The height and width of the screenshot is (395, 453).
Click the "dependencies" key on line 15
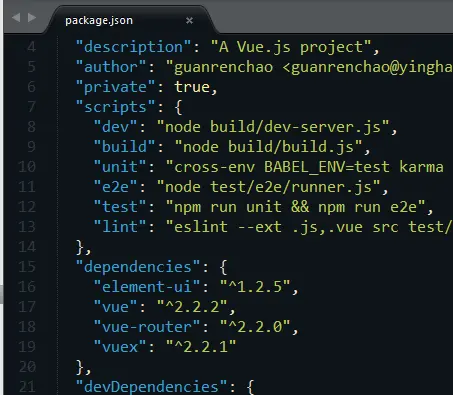tap(138, 267)
